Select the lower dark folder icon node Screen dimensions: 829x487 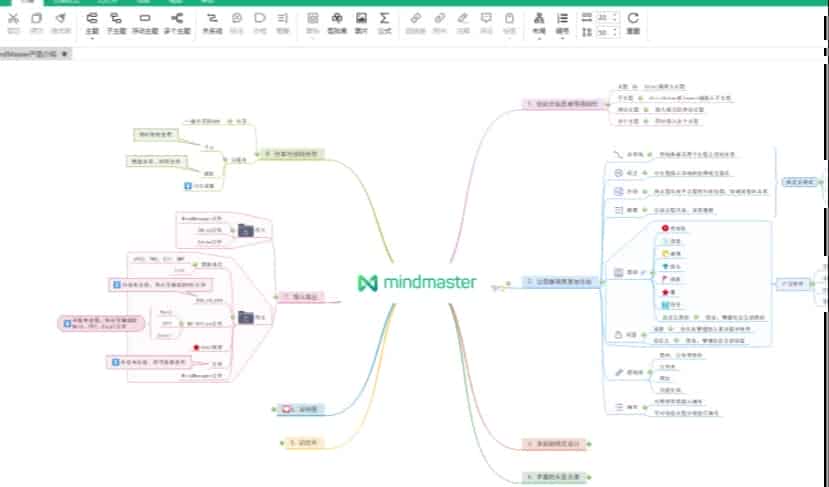(246, 317)
